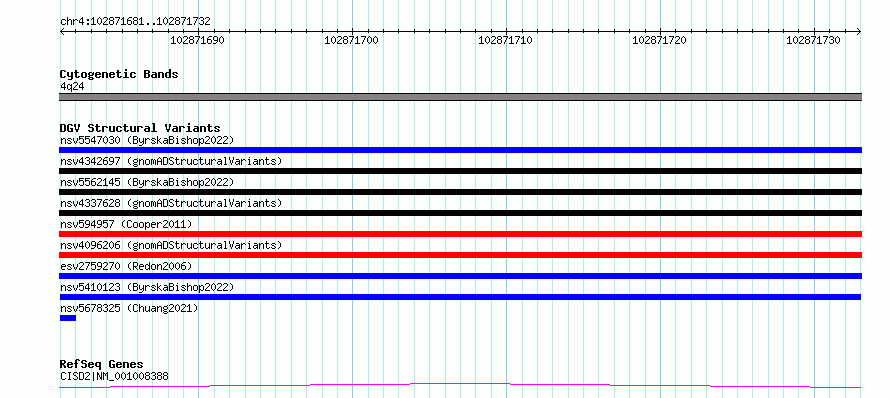Click the blue bar for nsv5547030
Image resolution: width=890 pixels, height=398 pixels.
pyautogui.click(x=460, y=150)
